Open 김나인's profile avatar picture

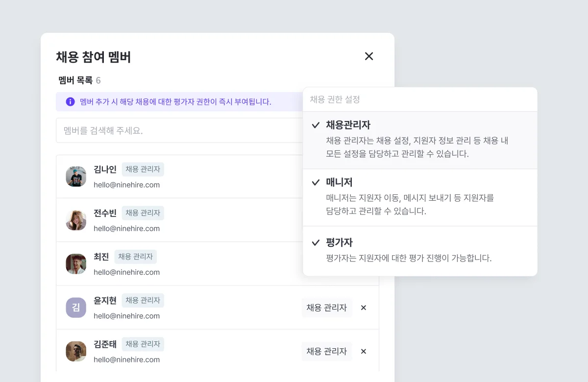pos(76,176)
